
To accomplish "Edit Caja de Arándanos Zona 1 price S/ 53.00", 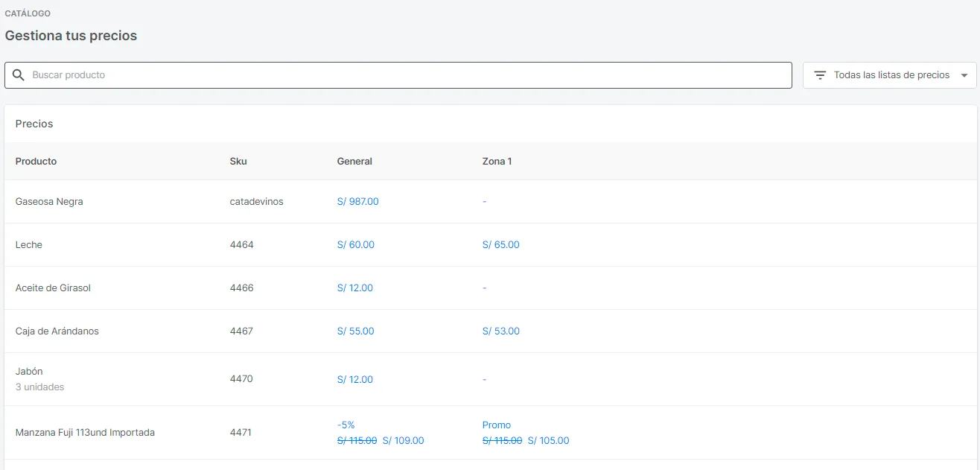I will (501, 331).
